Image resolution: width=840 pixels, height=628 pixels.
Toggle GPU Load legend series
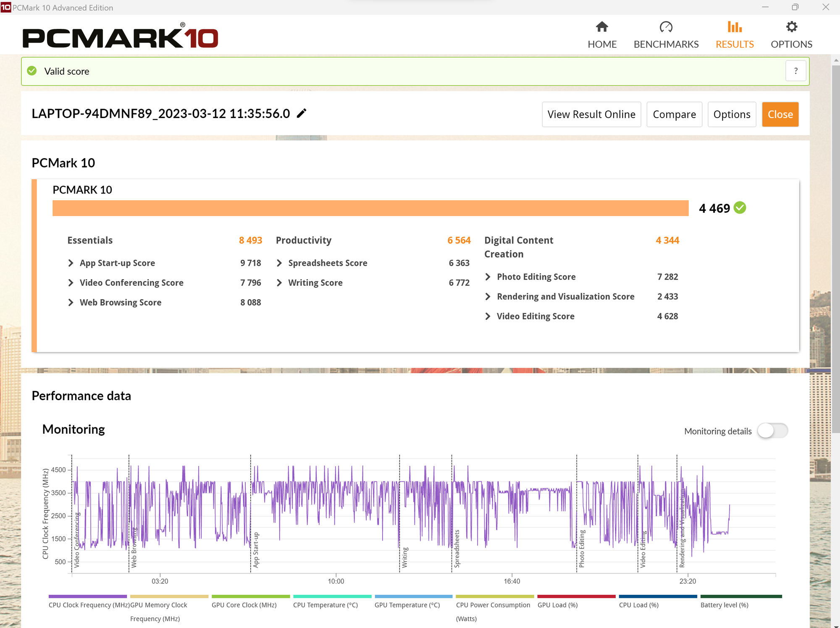click(576, 602)
